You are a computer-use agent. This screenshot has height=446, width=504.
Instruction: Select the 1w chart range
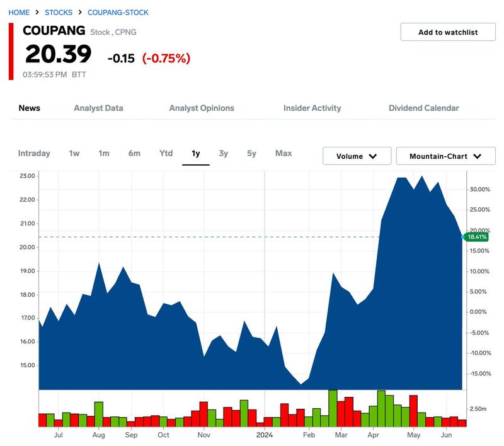point(74,153)
